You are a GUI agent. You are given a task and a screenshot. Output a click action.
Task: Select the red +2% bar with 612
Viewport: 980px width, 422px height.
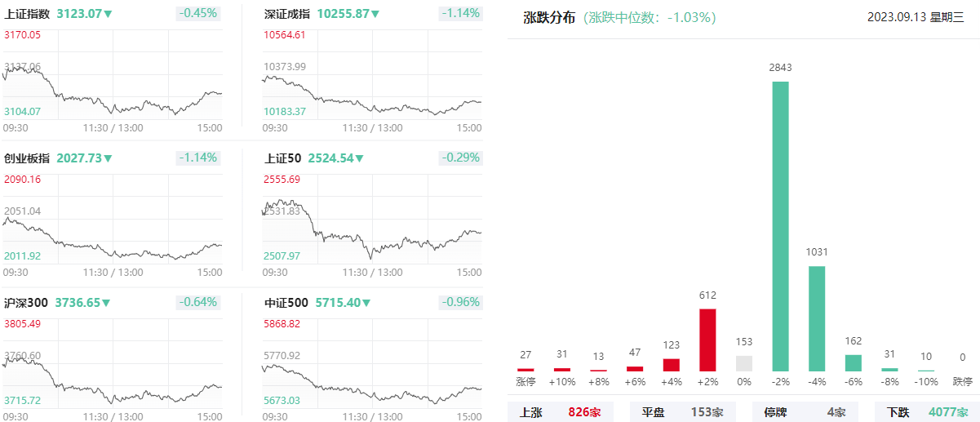click(707, 340)
